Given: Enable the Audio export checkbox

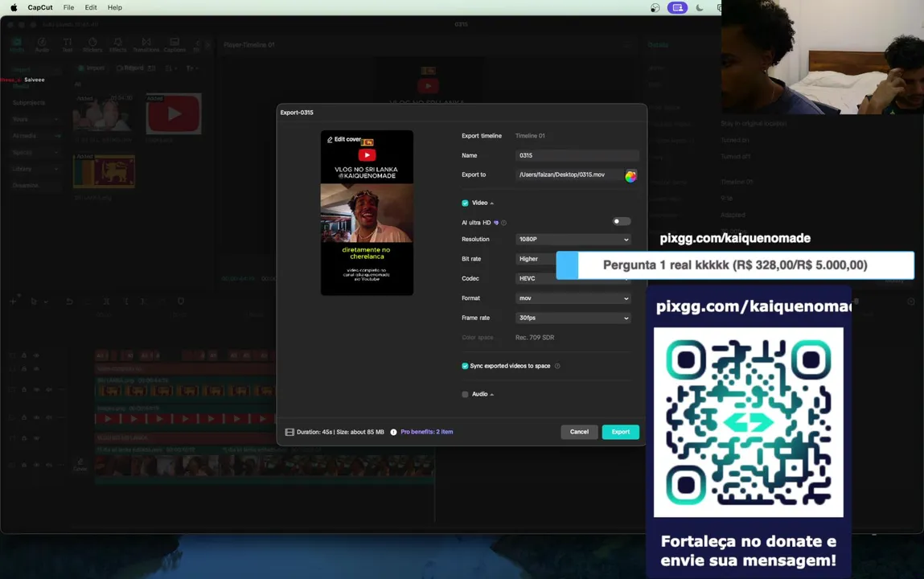Looking at the screenshot, I should click(465, 394).
